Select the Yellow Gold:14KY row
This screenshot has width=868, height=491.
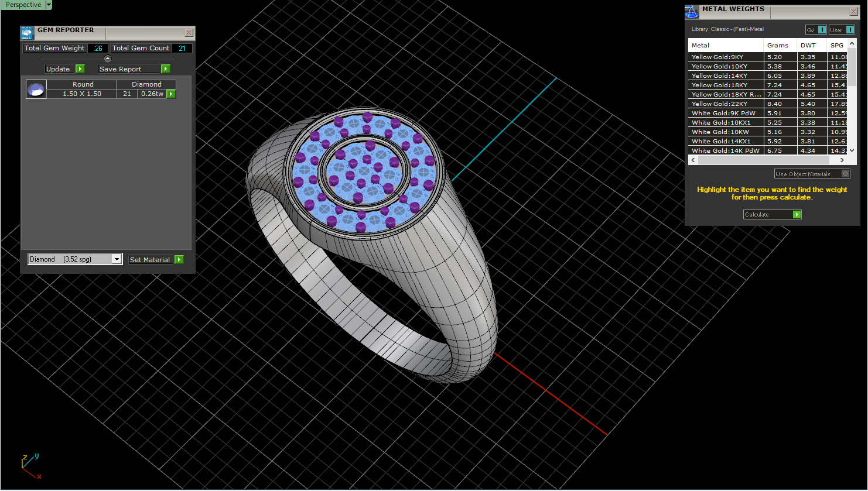pos(768,76)
